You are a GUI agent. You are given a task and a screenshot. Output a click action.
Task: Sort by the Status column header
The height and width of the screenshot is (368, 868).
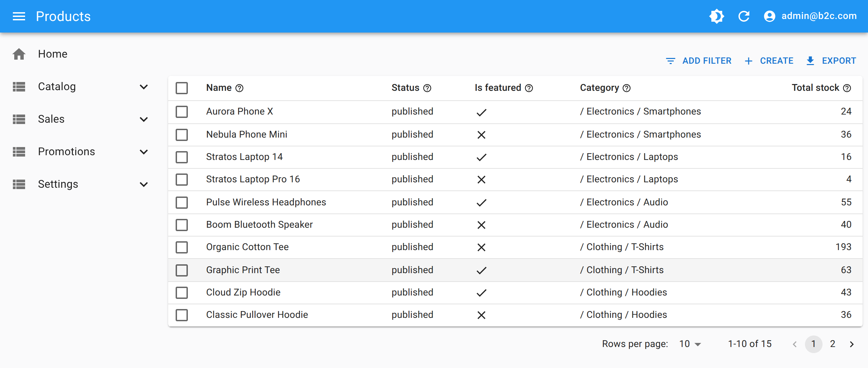pyautogui.click(x=406, y=88)
